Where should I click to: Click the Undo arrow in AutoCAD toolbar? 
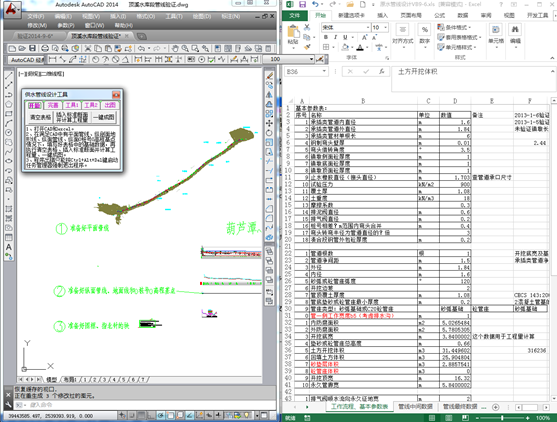(x=141, y=48)
